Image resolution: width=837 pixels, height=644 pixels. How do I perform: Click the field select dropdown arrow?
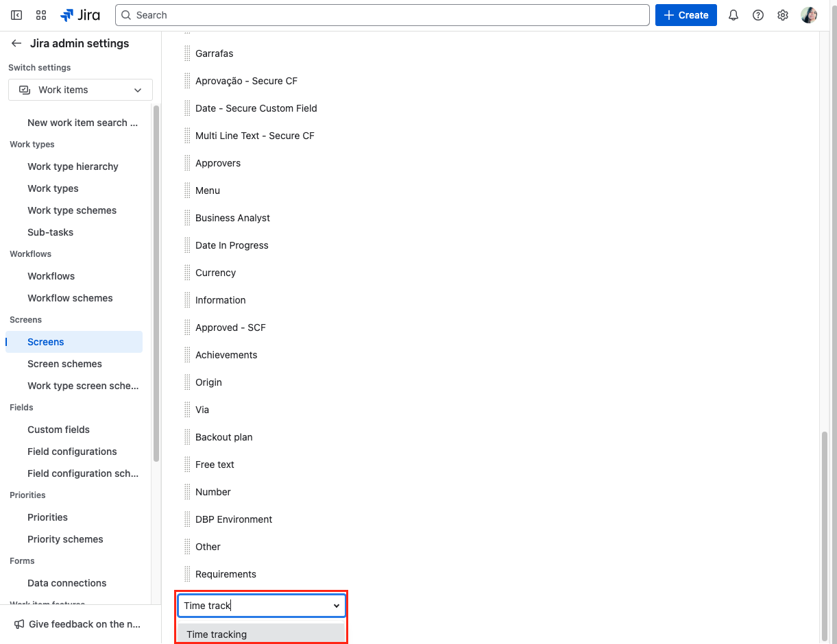tap(337, 606)
